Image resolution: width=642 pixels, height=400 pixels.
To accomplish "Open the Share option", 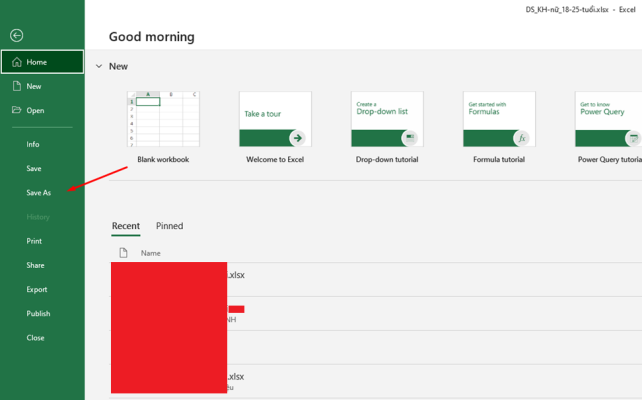I will [x=35, y=265].
